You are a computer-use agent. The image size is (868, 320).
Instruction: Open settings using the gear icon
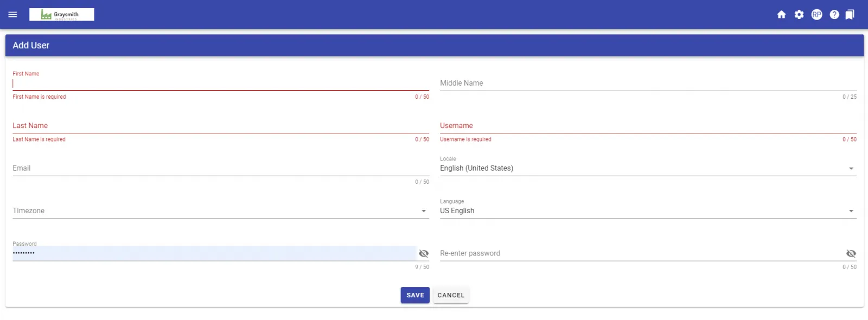(799, 15)
